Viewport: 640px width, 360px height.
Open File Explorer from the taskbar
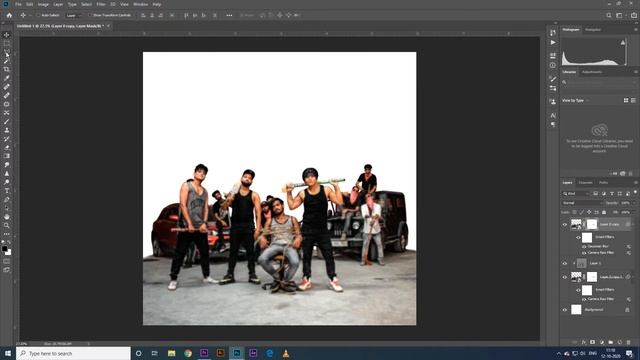171,353
